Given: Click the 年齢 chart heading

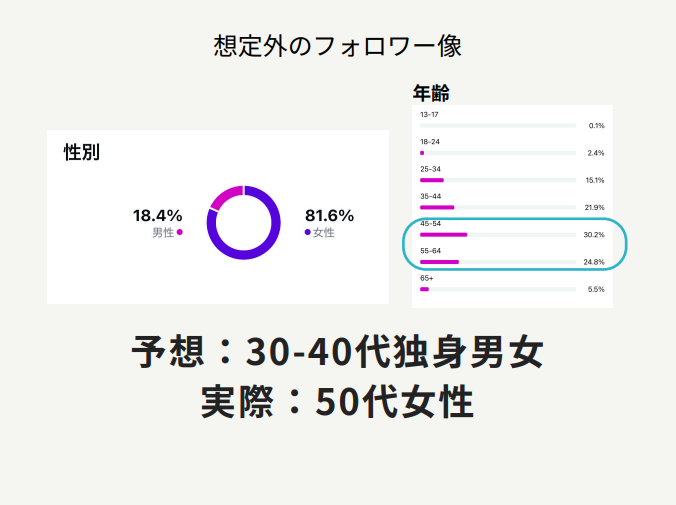Looking at the screenshot, I should tap(431, 94).
